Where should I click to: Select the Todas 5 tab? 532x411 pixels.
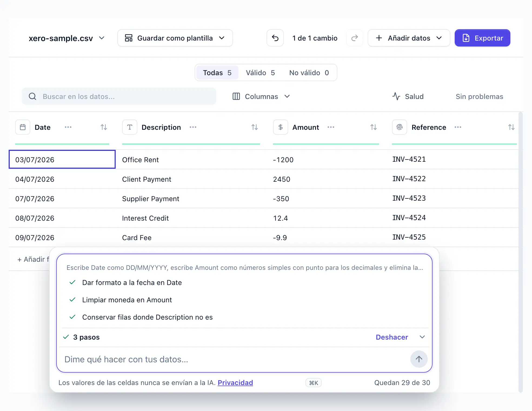[x=217, y=72]
